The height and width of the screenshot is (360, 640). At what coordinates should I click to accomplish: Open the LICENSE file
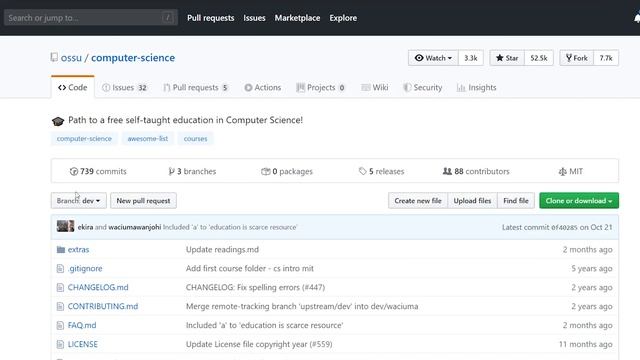pyautogui.click(x=83, y=344)
